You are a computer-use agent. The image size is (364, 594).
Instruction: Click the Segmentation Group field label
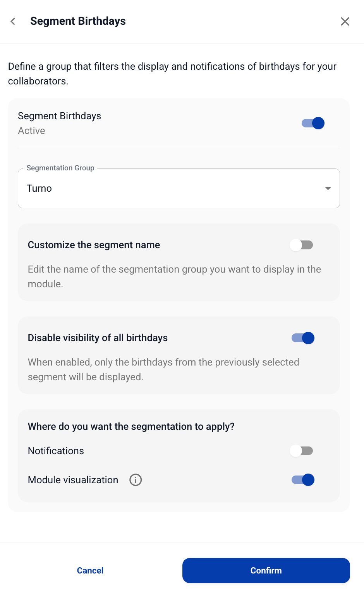pos(60,168)
